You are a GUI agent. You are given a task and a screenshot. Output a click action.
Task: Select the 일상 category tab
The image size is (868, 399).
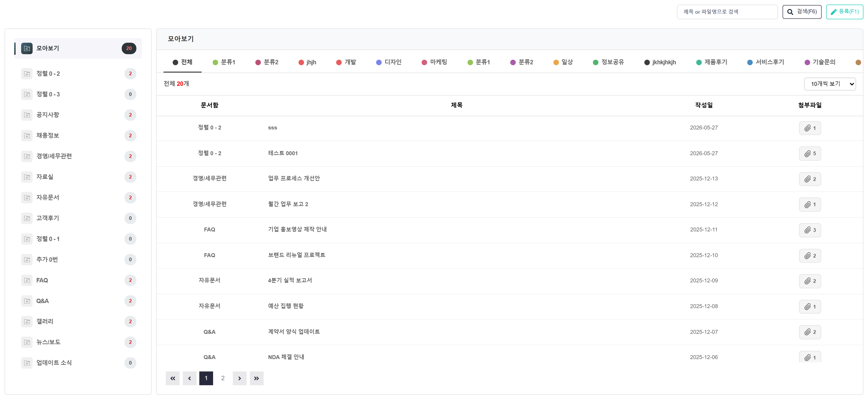point(563,62)
